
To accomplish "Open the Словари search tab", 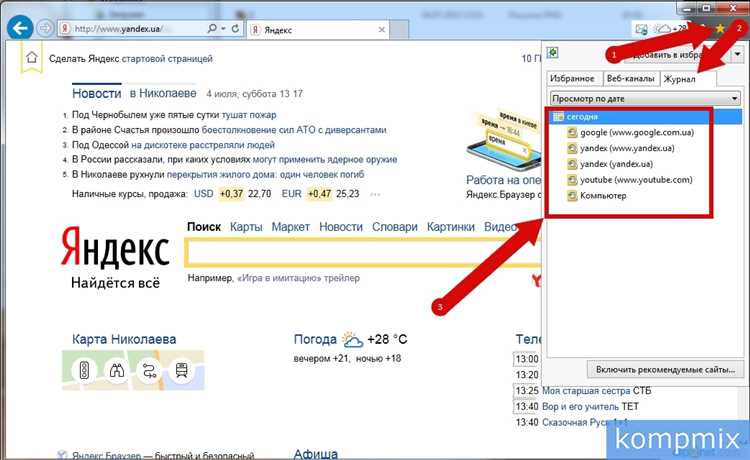I will pyautogui.click(x=395, y=227).
